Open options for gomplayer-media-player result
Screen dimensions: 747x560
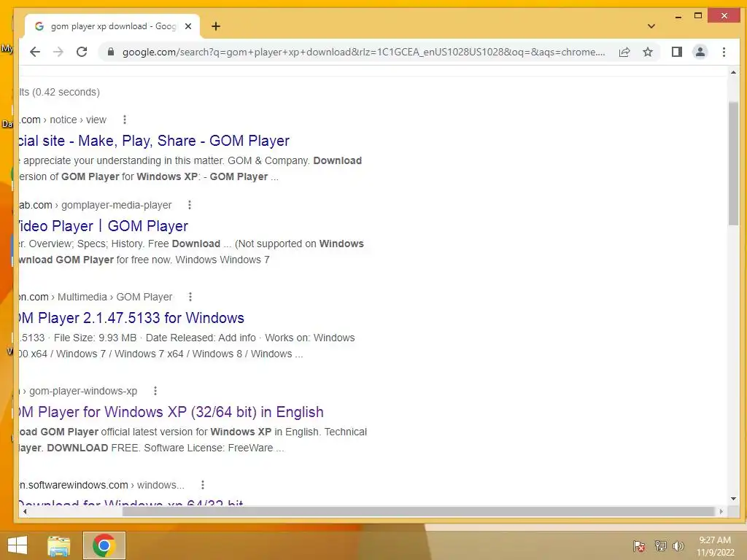190,205
